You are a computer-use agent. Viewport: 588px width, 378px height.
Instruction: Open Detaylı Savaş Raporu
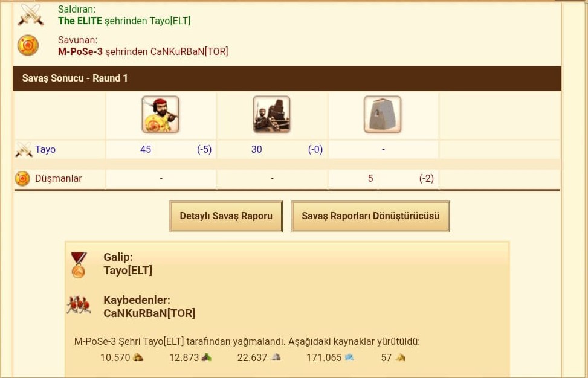pos(226,216)
